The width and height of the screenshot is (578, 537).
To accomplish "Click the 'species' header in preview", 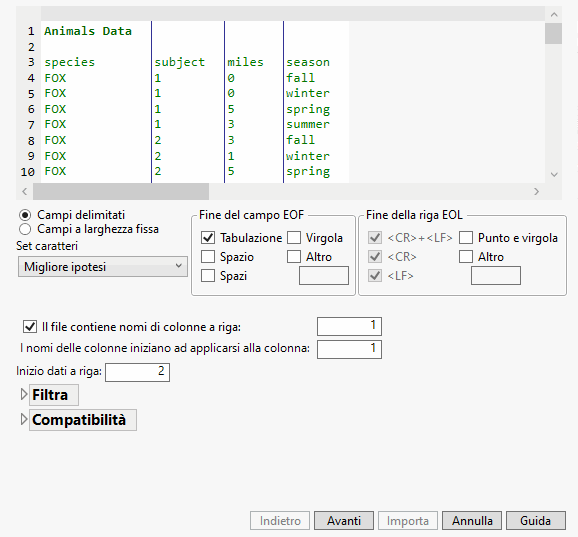I will (x=69, y=62).
